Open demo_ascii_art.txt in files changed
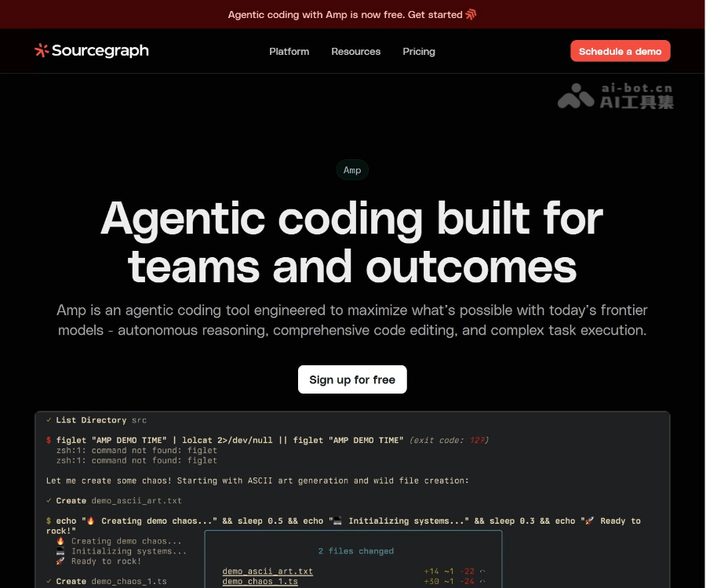Viewport: 706px width, 588px height. (x=267, y=572)
